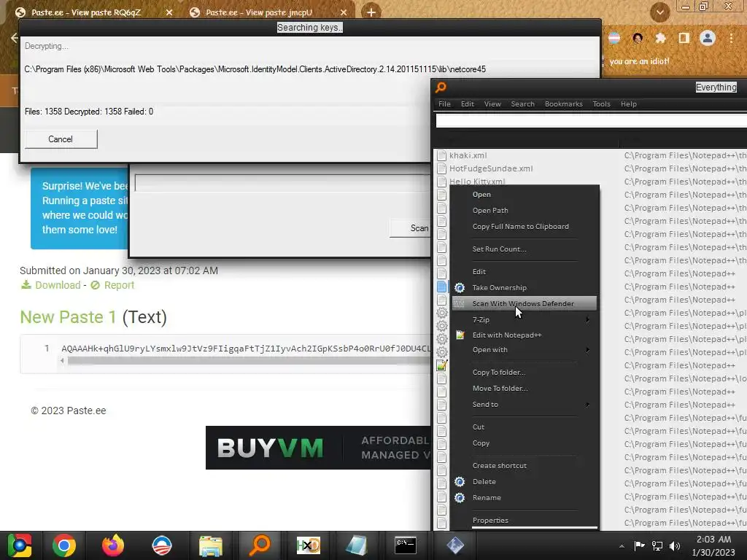Choose Delete in the context menu
The width and height of the screenshot is (747, 560).
pos(524,481)
